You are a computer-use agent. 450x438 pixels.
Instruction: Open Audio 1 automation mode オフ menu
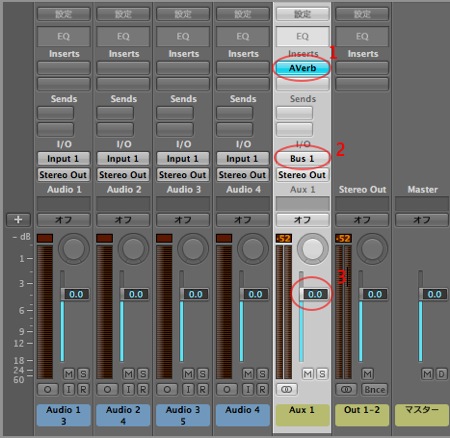64,220
